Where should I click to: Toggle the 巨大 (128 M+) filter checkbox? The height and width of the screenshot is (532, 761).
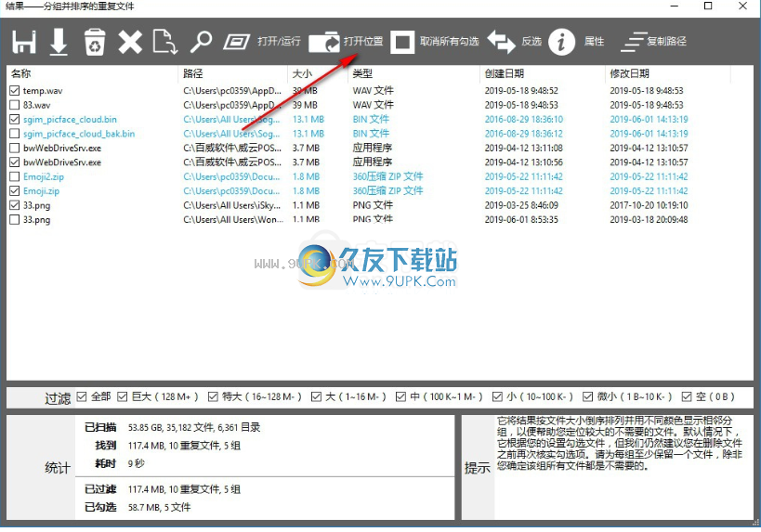123,396
